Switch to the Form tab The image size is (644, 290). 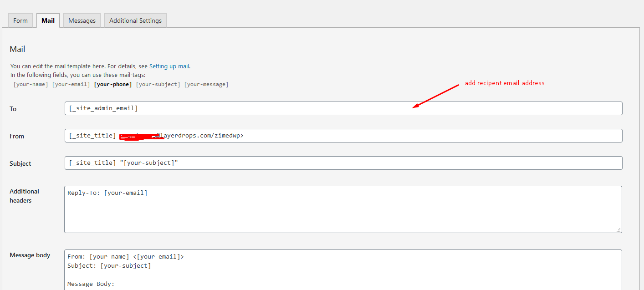pyautogui.click(x=20, y=20)
